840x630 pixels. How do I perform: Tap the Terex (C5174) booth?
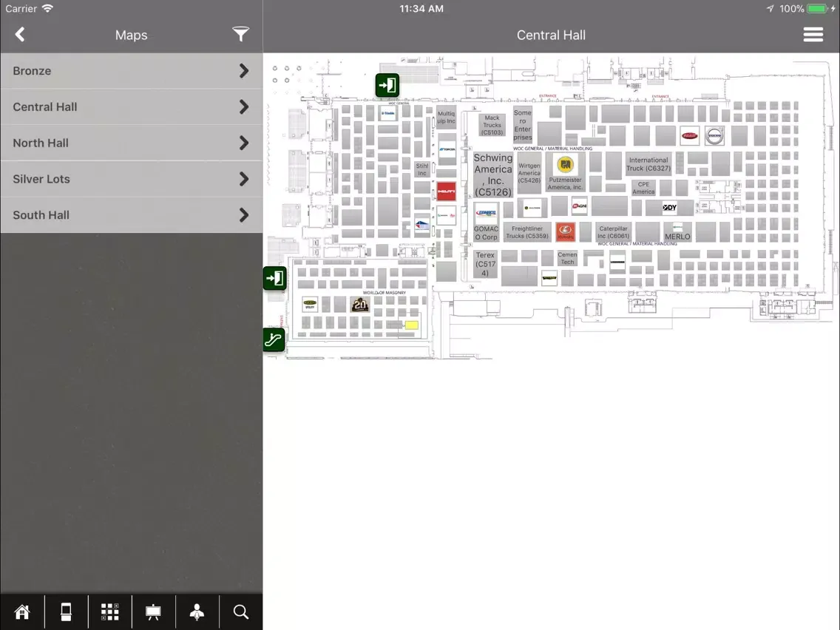pos(485,263)
